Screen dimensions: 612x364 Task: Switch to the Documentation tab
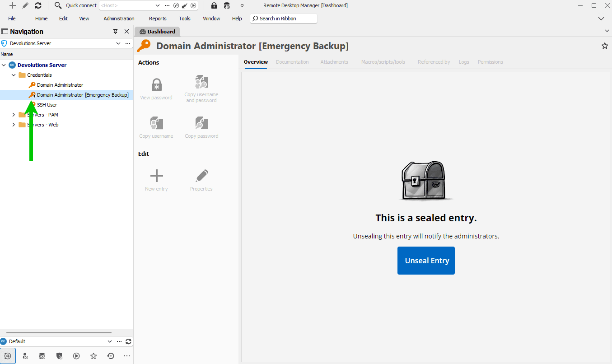pos(292,62)
